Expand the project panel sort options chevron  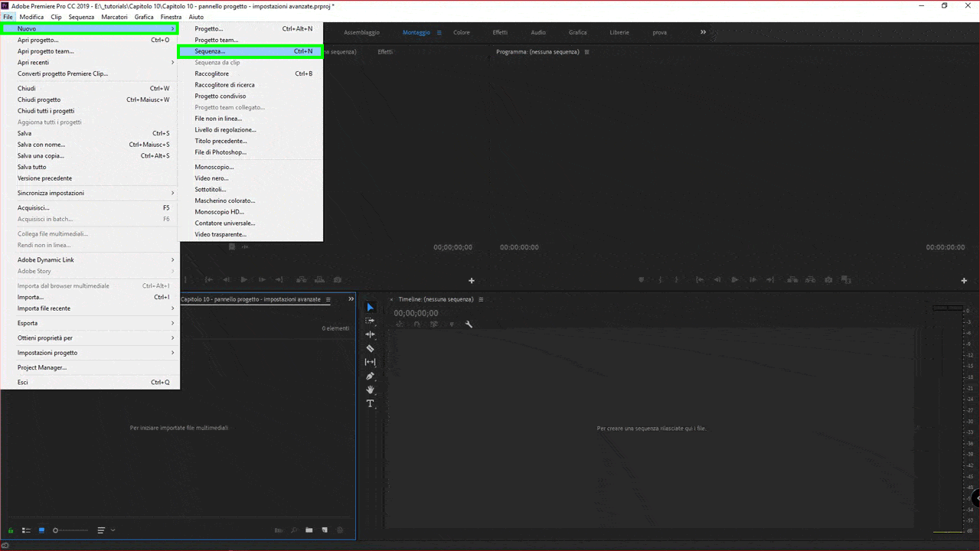coord(112,530)
